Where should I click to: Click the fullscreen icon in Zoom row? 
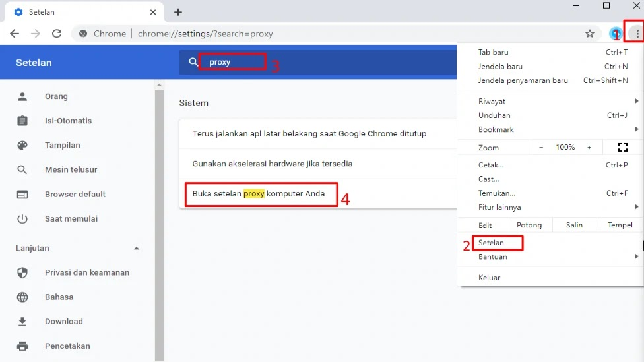(623, 147)
